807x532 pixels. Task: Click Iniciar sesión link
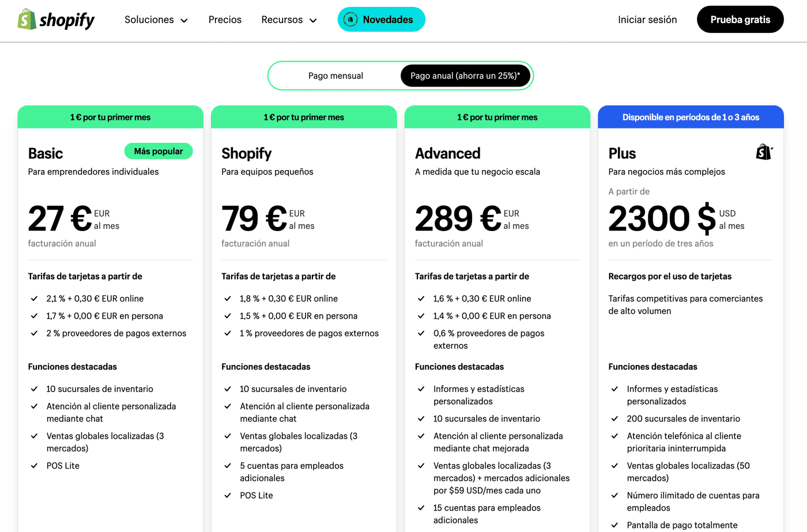pyautogui.click(x=647, y=20)
